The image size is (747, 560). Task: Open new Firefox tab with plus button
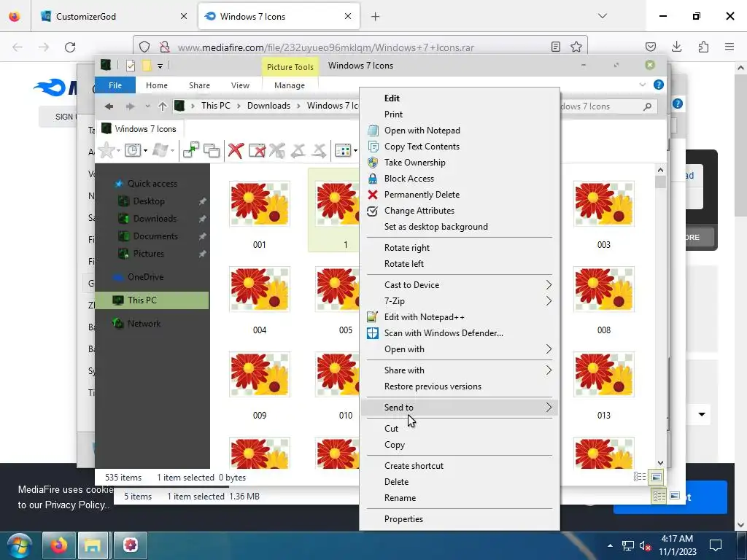pos(376,16)
